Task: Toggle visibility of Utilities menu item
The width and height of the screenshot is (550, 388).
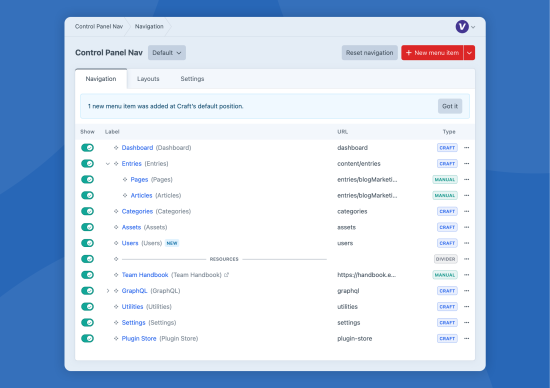Action: pos(87,307)
